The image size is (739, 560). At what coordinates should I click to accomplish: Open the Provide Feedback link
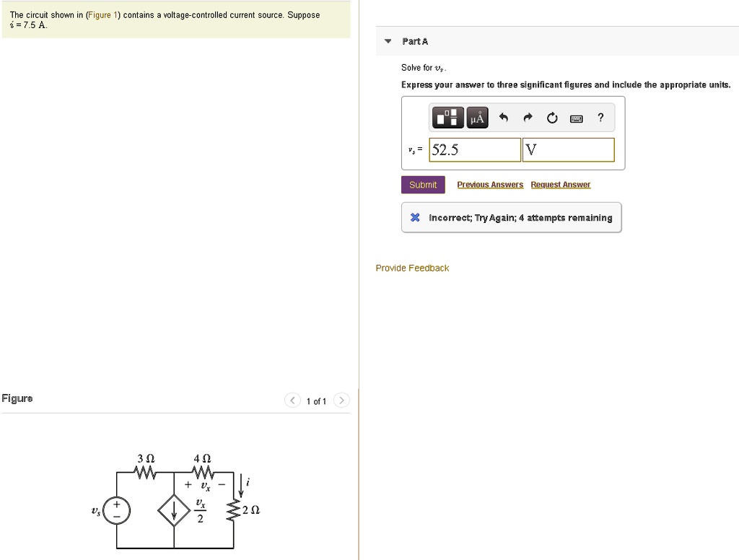[x=412, y=268]
